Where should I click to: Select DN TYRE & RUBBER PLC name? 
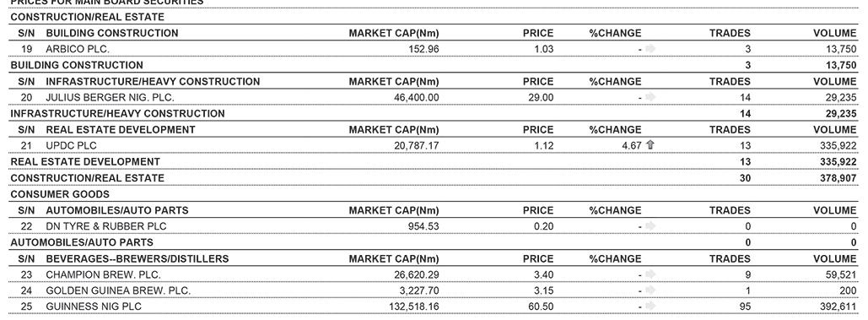tap(105, 226)
